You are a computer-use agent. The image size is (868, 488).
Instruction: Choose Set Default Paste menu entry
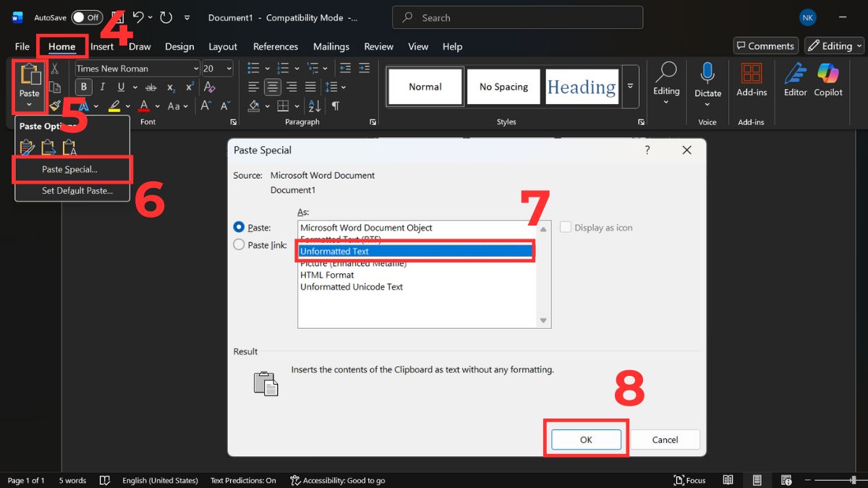(x=77, y=191)
